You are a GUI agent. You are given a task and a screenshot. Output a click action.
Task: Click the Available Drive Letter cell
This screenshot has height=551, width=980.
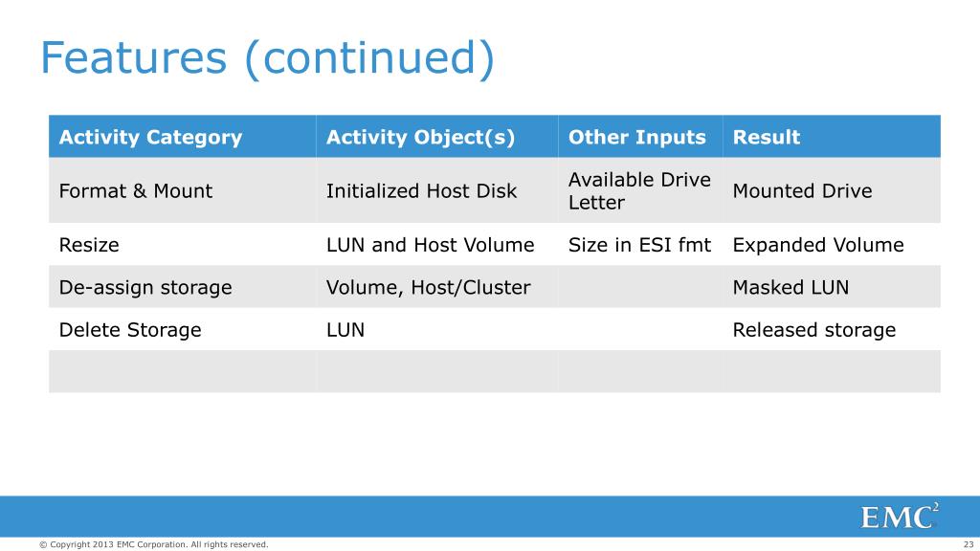[x=640, y=190]
